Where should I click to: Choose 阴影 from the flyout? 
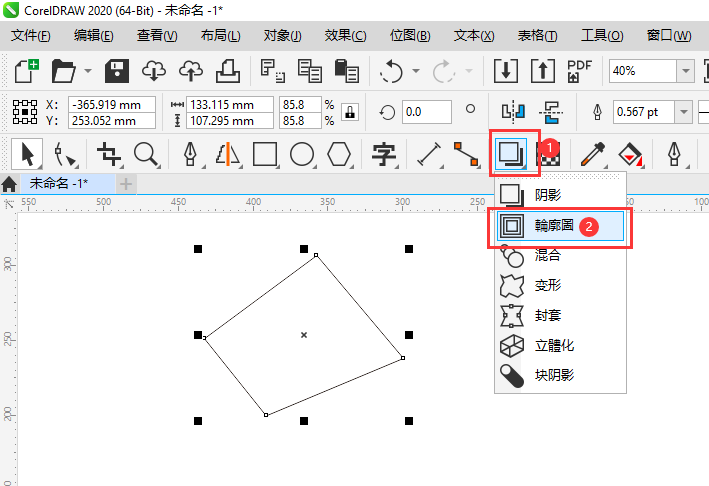(560, 195)
